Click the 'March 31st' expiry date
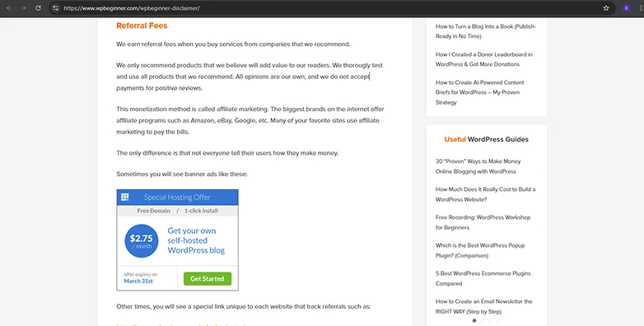 [138, 281]
